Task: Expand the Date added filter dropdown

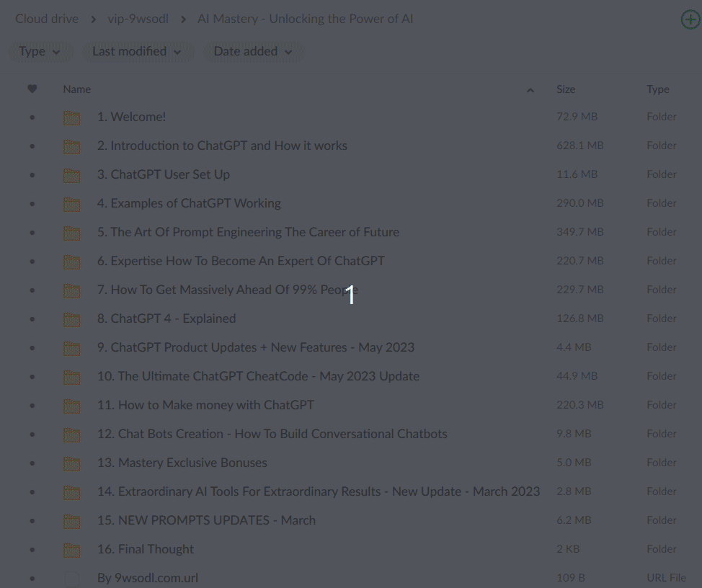Action: (252, 52)
